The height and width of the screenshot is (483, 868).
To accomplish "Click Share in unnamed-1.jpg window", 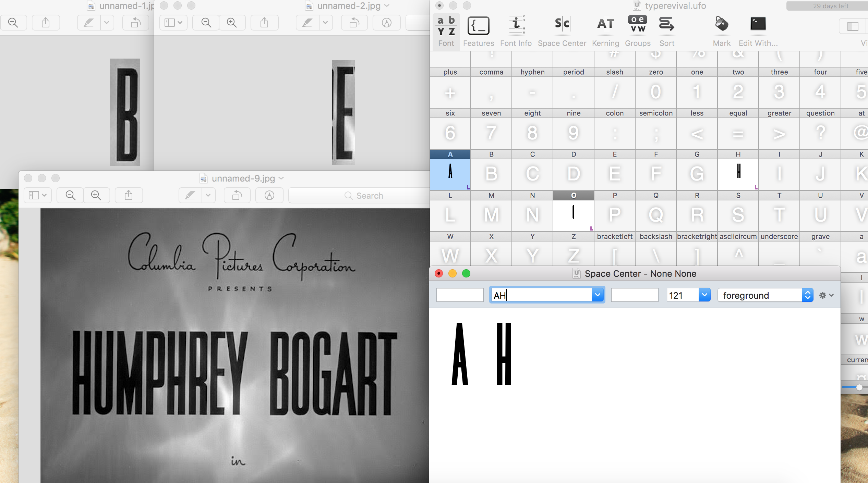I will (x=46, y=23).
